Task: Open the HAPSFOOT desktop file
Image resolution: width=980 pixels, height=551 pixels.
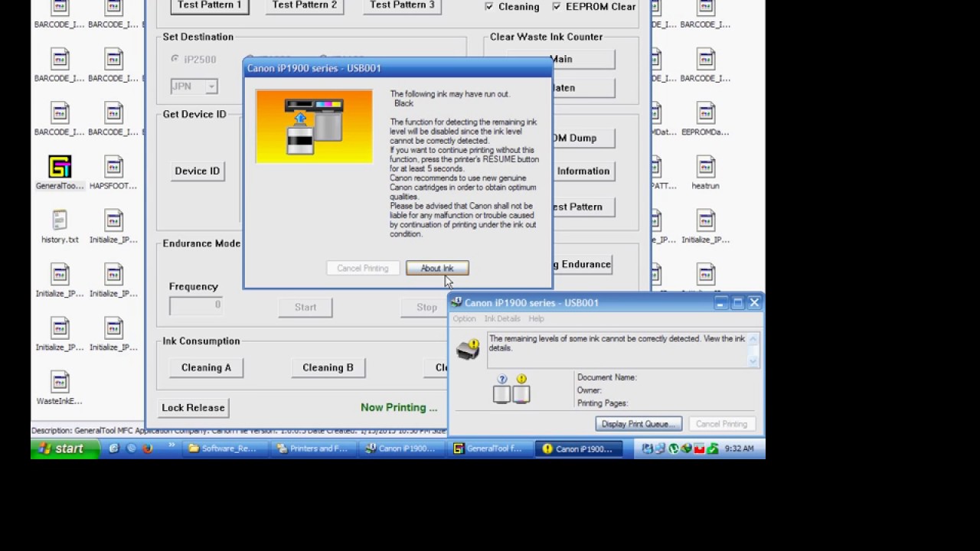Action: 113,173
